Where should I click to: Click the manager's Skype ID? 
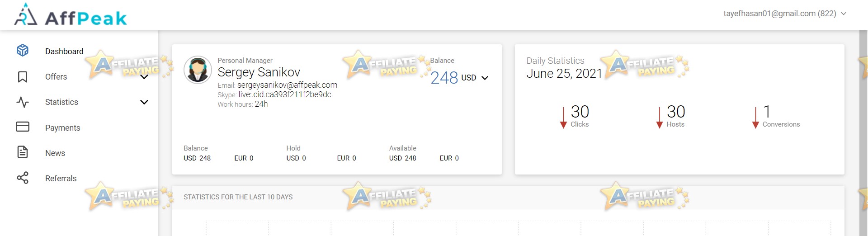(285, 94)
